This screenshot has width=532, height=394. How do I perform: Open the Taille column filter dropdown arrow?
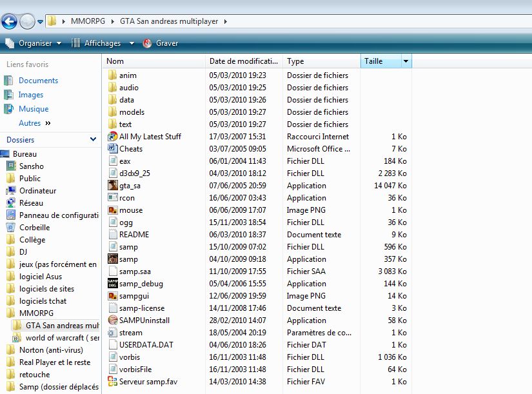point(406,61)
